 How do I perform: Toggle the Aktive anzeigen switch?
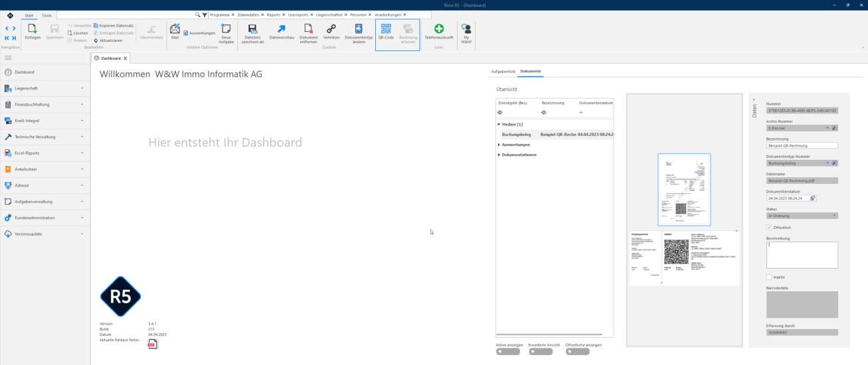point(507,352)
